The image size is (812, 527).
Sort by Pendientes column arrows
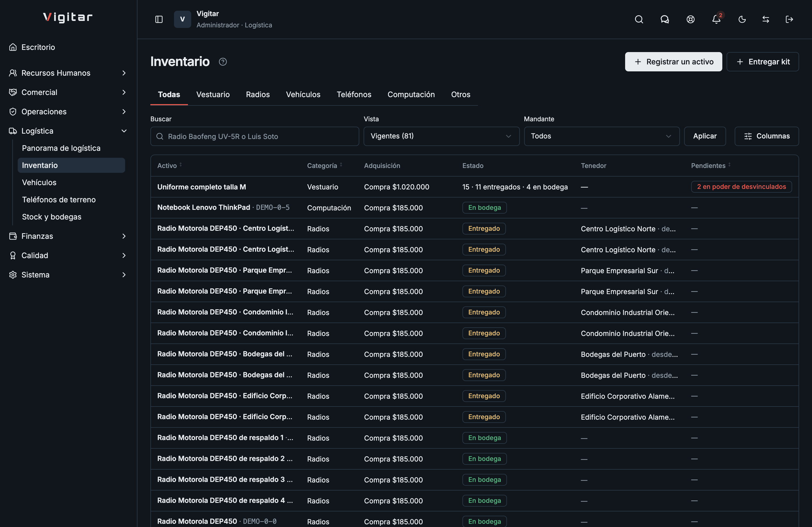[730, 165]
